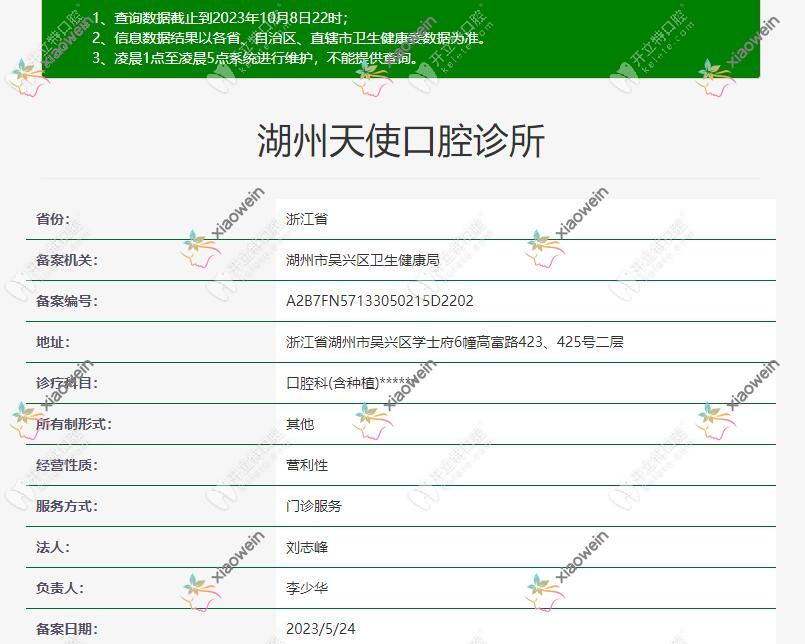The height and width of the screenshot is (644, 805).
Task: Click the service type value 门诊服务
Action: [x=314, y=506]
